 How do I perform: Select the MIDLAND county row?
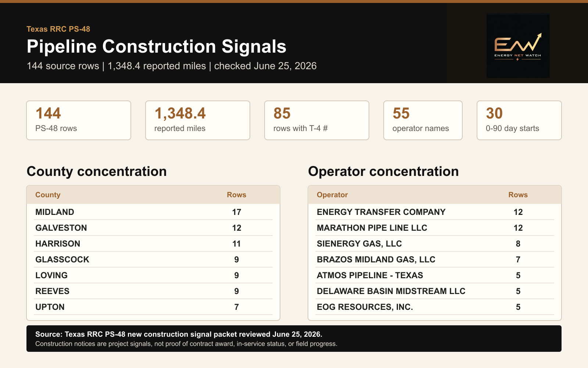click(153, 212)
